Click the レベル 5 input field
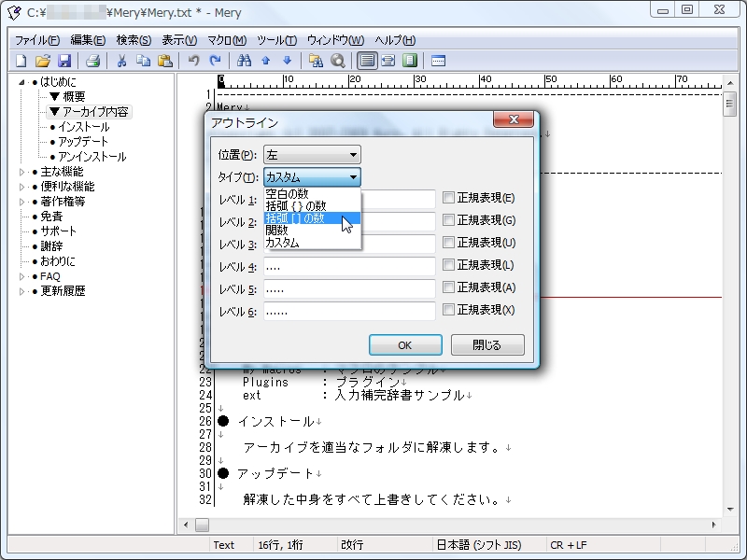This screenshot has width=747, height=560. 349,289
